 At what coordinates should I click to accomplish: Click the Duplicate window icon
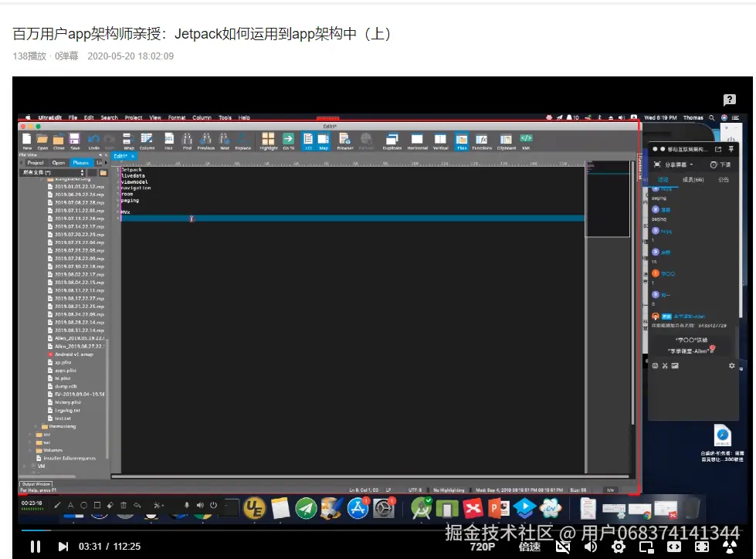392,141
